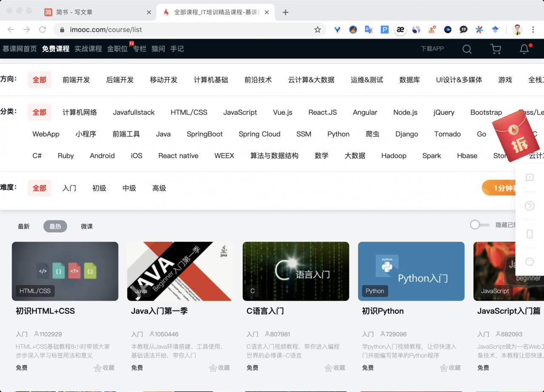
Task: Filter direction by 后端开发
Action: coord(120,80)
